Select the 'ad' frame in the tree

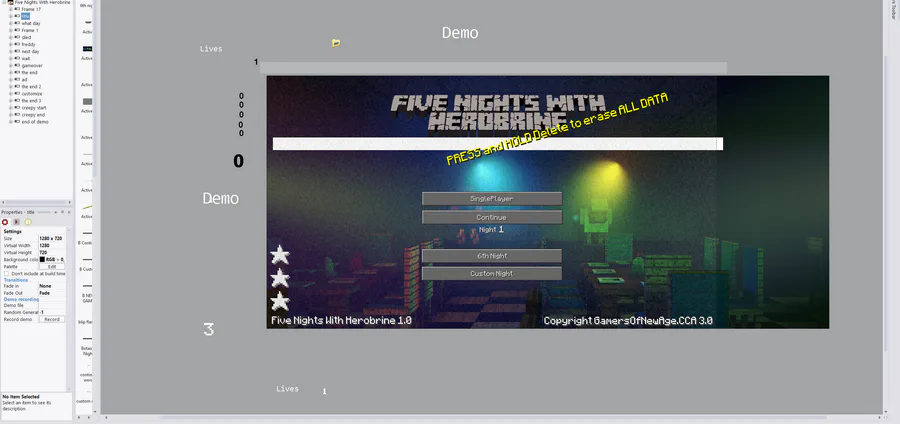click(24, 80)
